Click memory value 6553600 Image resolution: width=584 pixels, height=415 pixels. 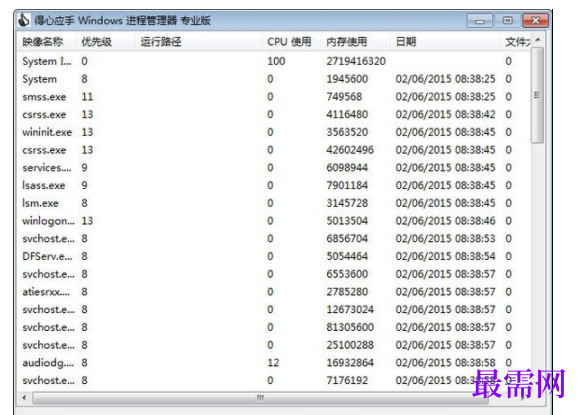(347, 274)
